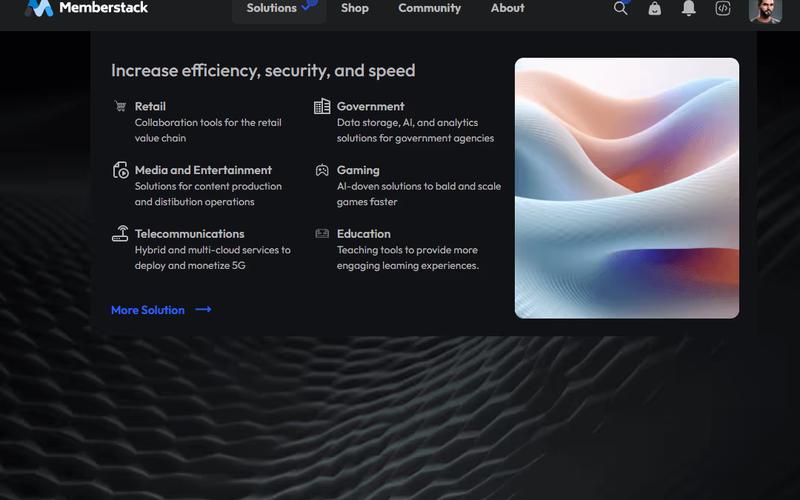Open the Retail solution link
The height and width of the screenshot is (500, 800).
[150, 106]
